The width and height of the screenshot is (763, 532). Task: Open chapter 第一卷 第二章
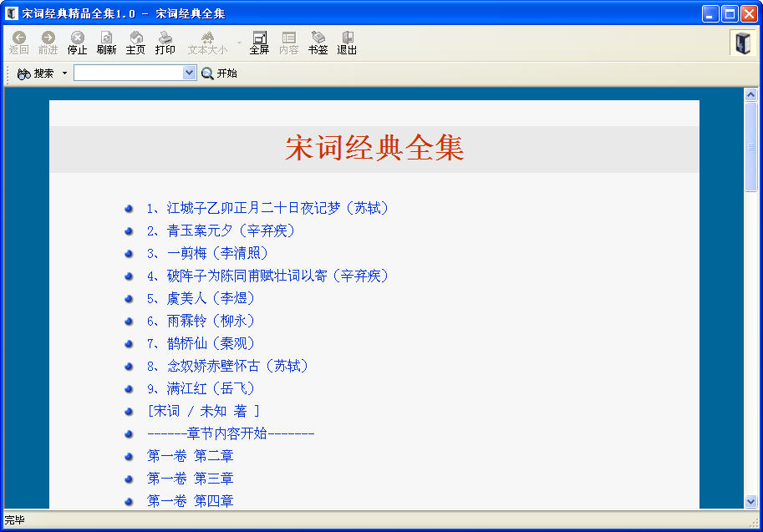coord(191,456)
